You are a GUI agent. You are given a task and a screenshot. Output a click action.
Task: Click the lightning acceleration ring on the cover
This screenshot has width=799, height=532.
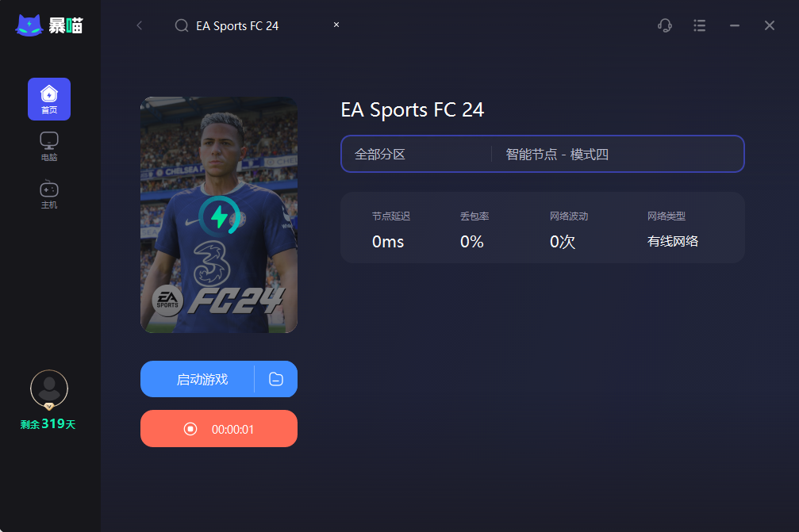(220, 216)
